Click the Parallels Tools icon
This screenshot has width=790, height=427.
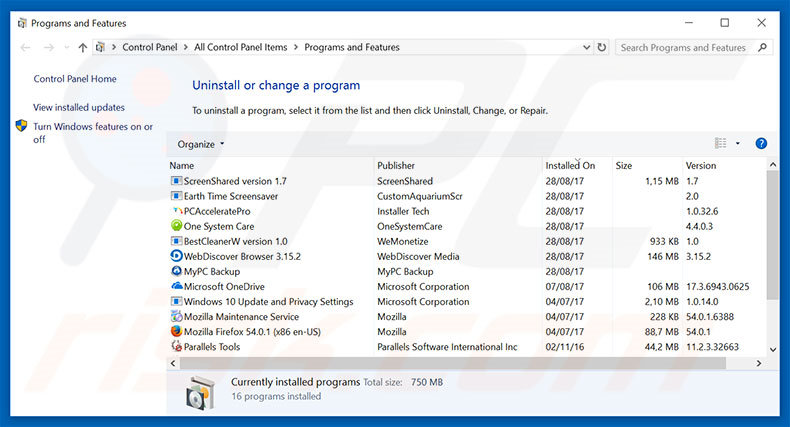[x=176, y=346]
